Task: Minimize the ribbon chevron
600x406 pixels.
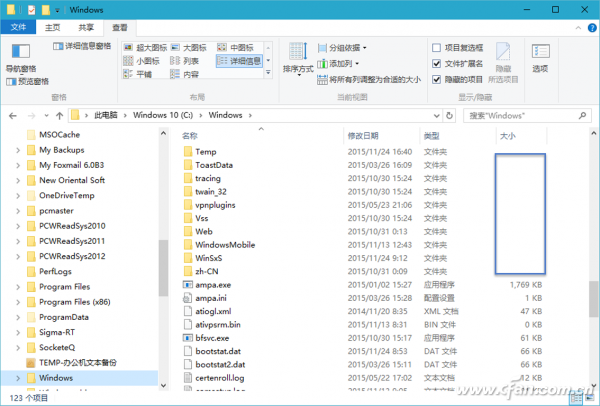Action: (x=578, y=28)
